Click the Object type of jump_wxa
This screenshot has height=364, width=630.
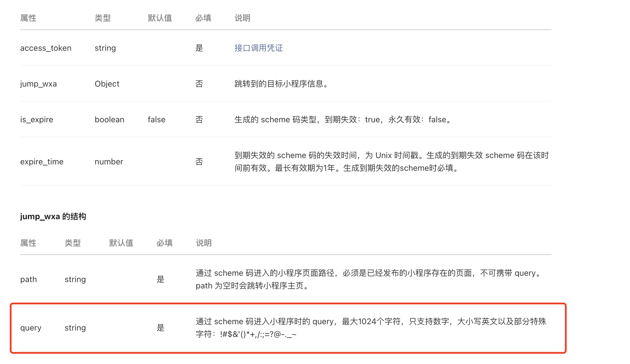[x=107, y=84]
